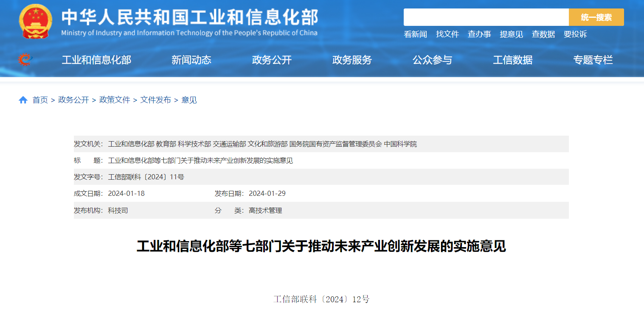Select 政务公开 in the main navigation
The height and width of the screenshot is (309, 644).
(x=272, y=60)
